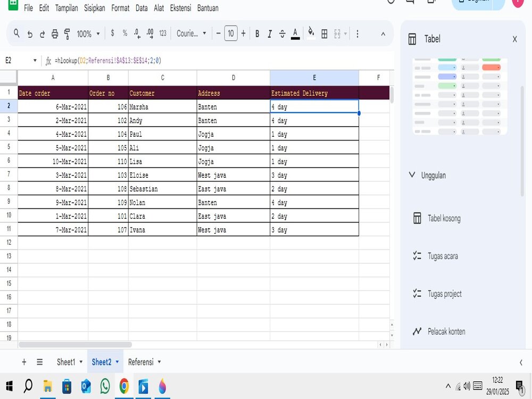Undo the last action

(30, 34)
